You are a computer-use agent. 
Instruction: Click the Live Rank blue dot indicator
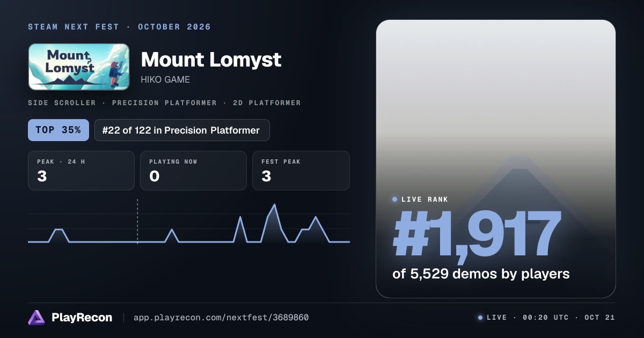[x=395, y=200]
